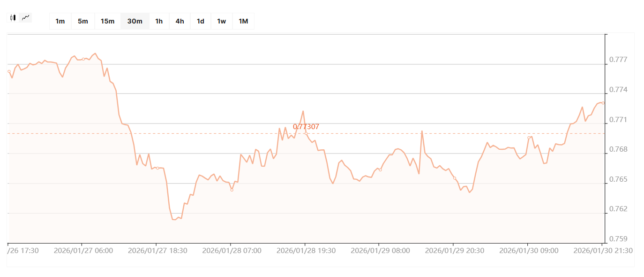Choose the 15m interval
644x277 pixels.
pos(107,21)
